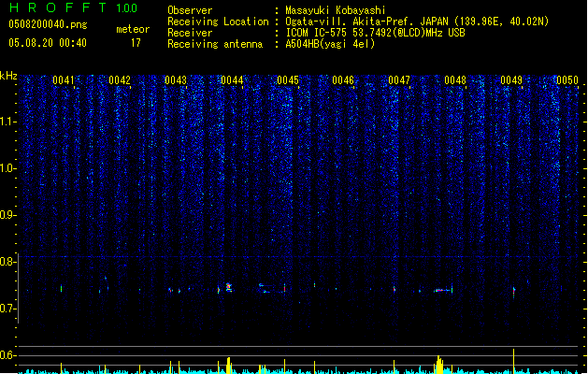
Task: Click the meteor count label
Action: [133, 29]
